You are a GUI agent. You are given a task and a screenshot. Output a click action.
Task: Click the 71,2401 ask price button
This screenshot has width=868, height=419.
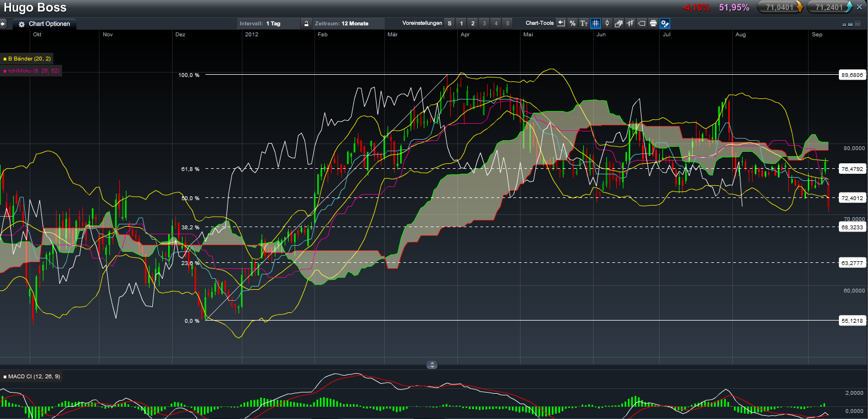click(x=830, y=7)
